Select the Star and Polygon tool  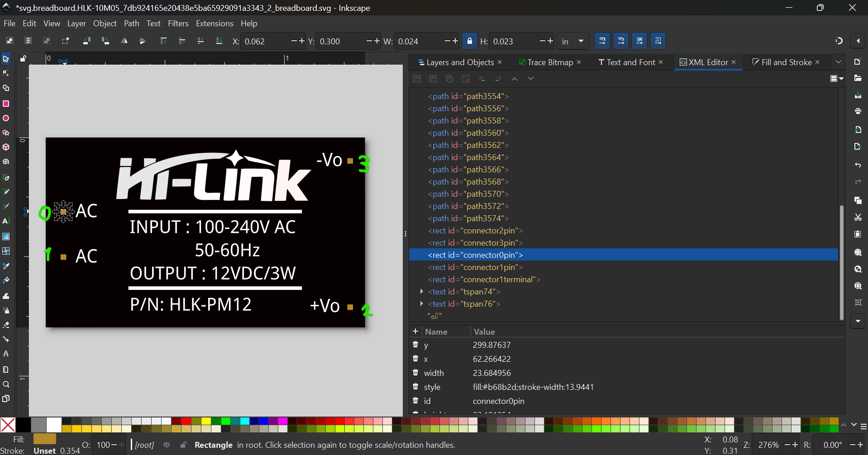[6, 133]
